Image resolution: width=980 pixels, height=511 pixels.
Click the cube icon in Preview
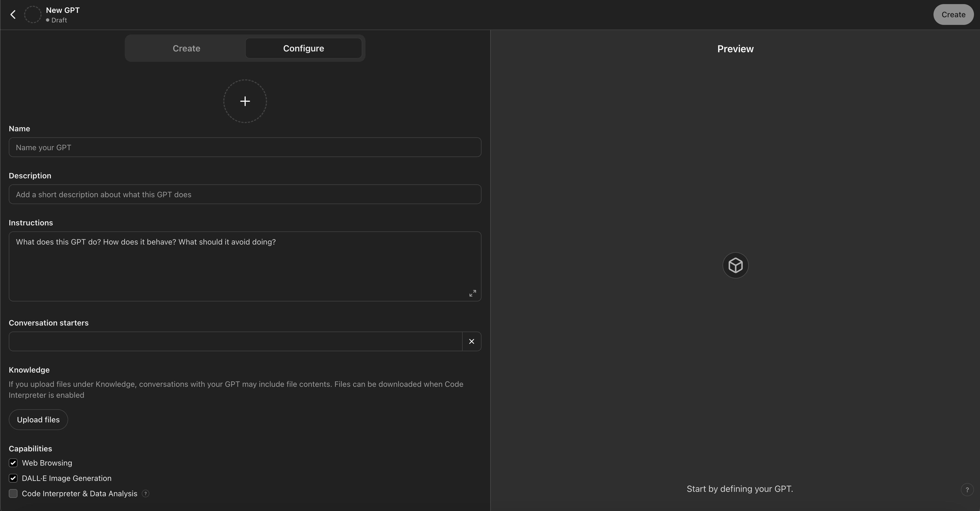pyautogui.click(x=735, y=265)
